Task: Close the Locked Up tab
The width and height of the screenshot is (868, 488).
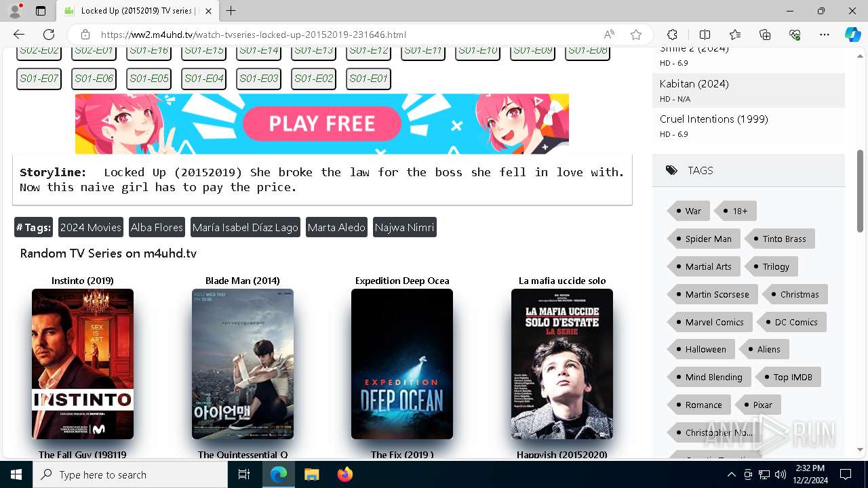Action: (x=209, y=11)
